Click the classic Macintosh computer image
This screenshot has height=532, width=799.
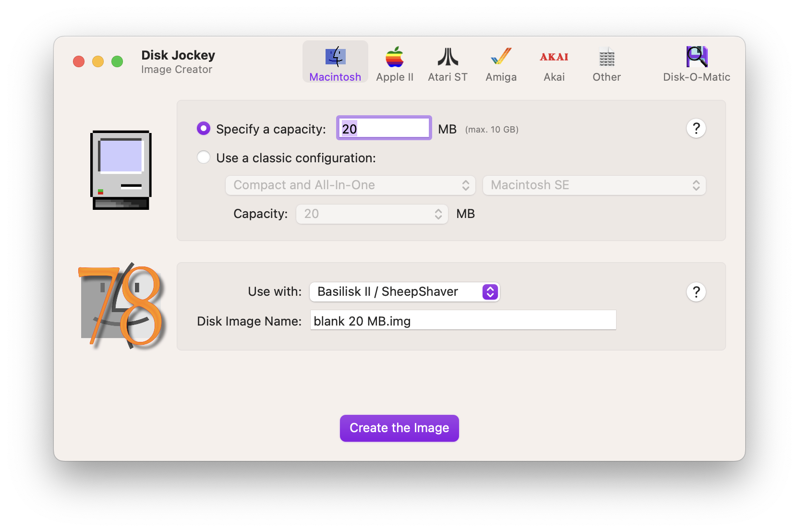click(121, 170)
